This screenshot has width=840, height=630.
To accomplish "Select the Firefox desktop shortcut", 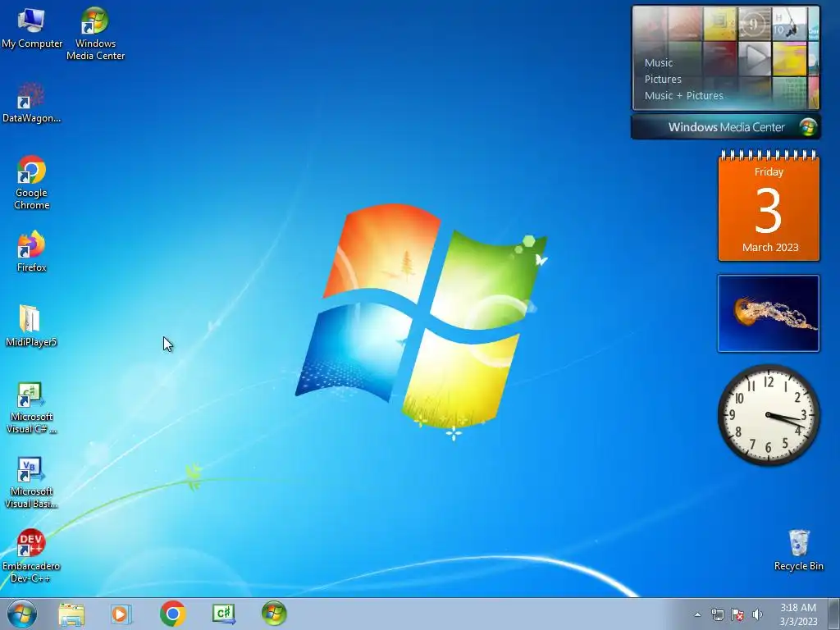I will (x=32, y=251).
